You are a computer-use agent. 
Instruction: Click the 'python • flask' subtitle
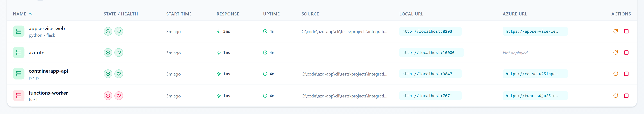[42, 35]
